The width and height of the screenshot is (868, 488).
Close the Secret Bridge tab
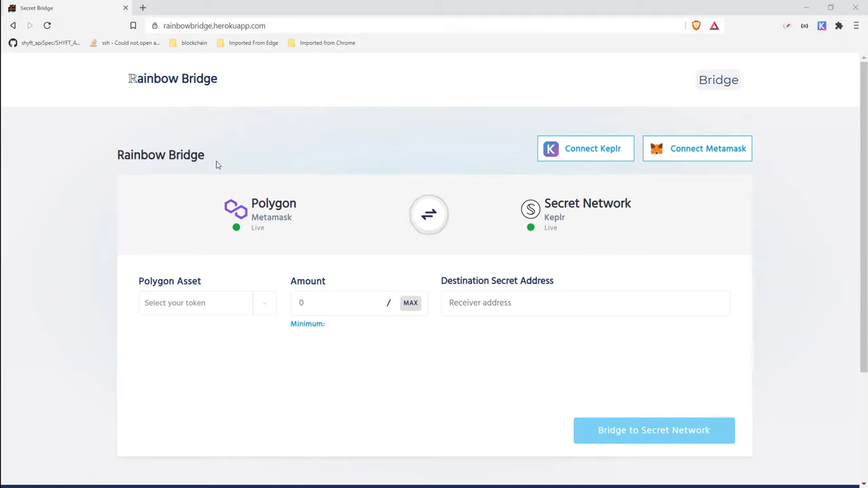pos(125,8)
